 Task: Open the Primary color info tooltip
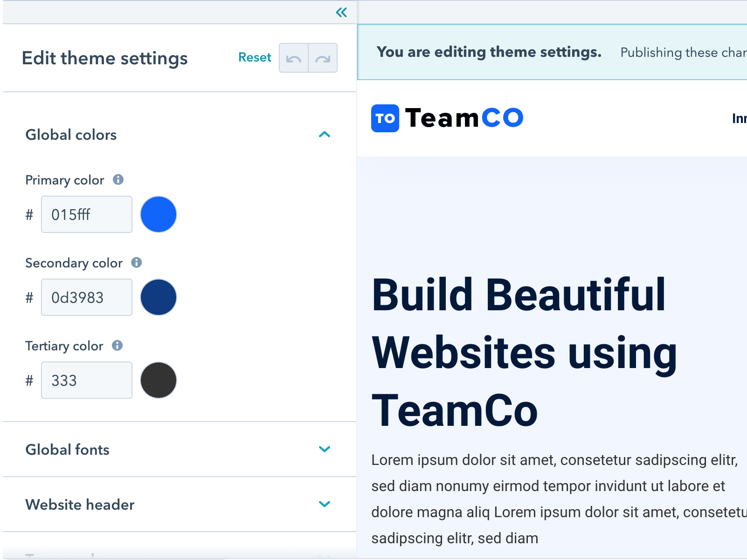pyautogui.click(x=119, y=179)
